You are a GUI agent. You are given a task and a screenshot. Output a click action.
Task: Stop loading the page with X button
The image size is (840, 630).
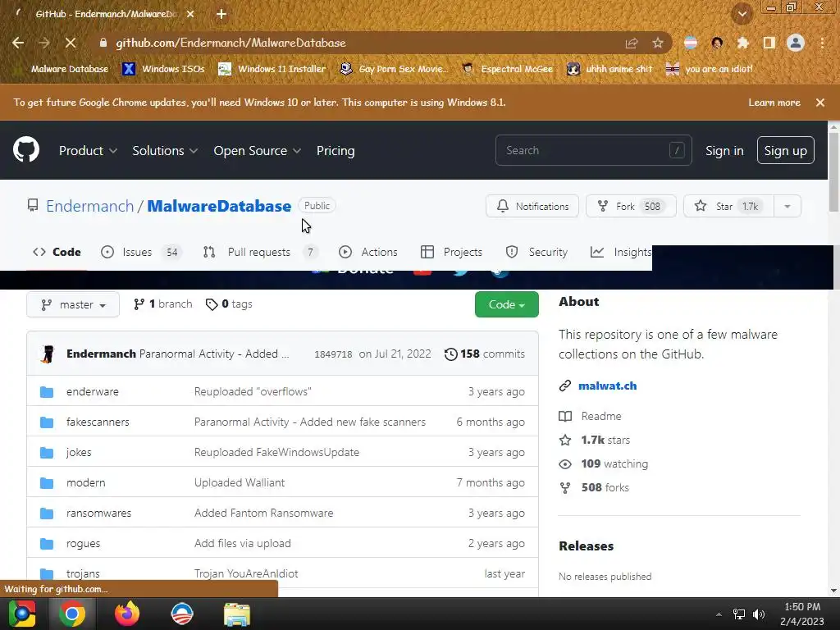(71, 43)
